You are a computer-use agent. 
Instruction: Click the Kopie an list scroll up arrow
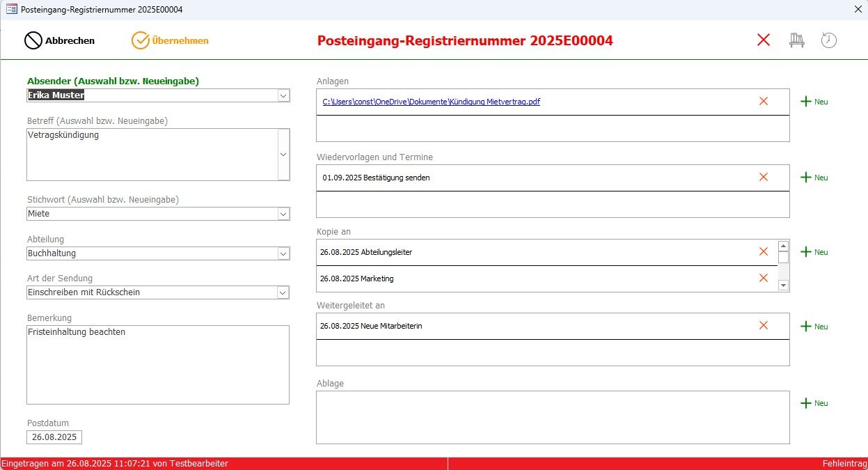click(x=783, y=245)
